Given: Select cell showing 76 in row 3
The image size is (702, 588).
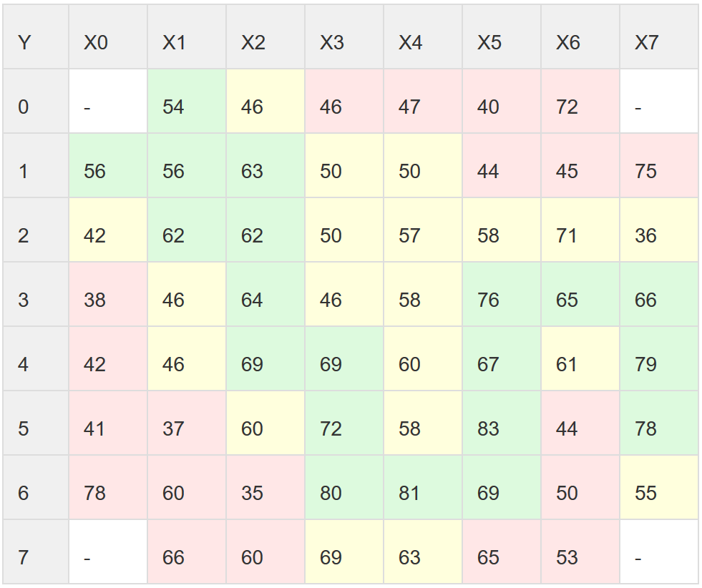Looking at the screenshot, I should [502, 294].
